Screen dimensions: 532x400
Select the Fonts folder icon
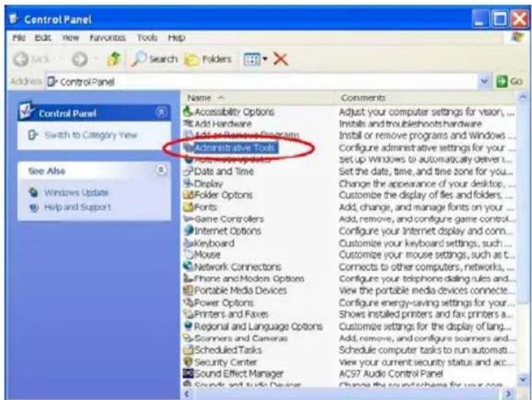[188, 207]
